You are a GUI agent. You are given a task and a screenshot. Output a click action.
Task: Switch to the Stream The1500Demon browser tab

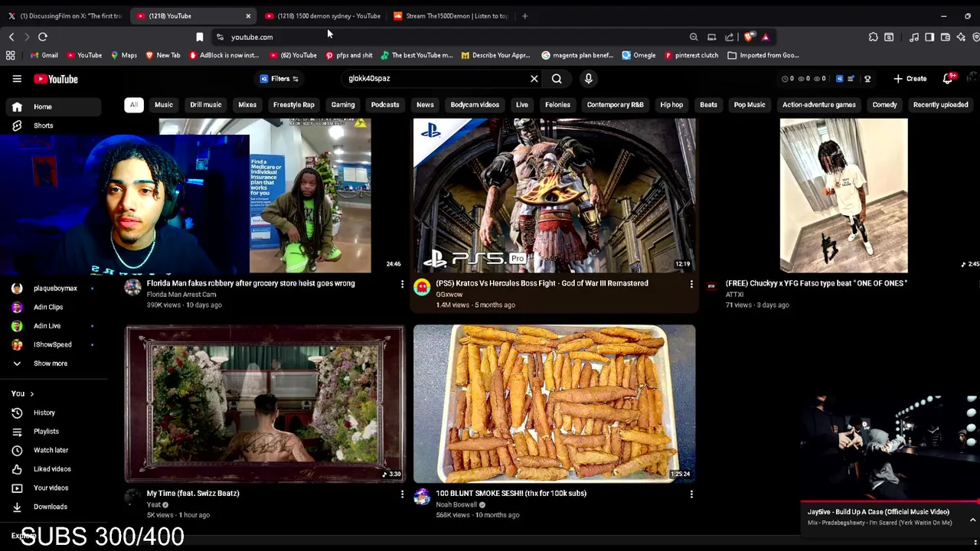[452, 15]
